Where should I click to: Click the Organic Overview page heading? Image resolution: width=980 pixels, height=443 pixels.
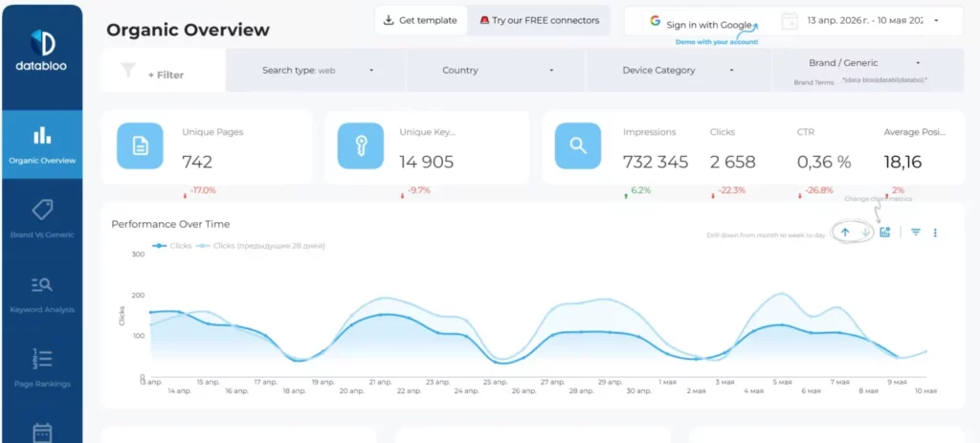click(188, 30)
